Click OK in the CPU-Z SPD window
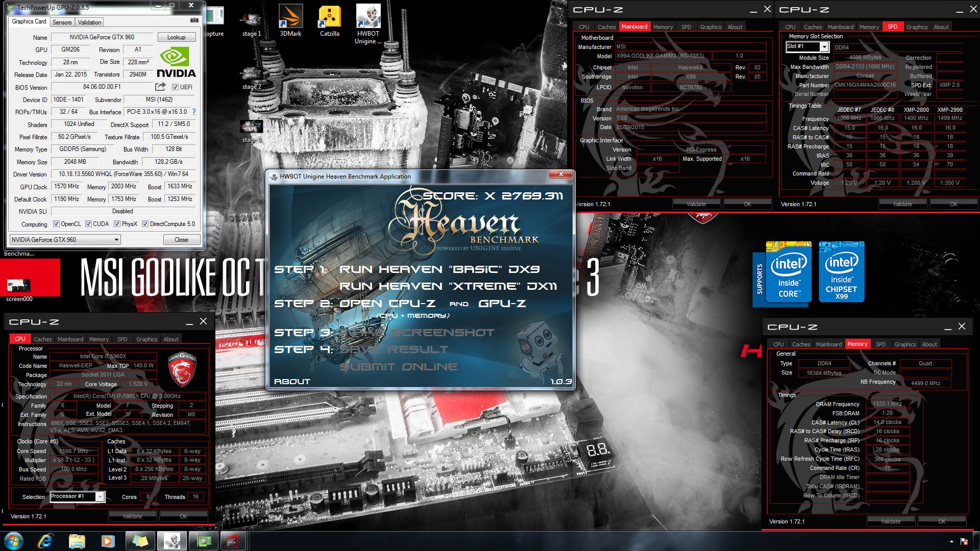Viewport: 980px width, 551px height. (953, 204)
